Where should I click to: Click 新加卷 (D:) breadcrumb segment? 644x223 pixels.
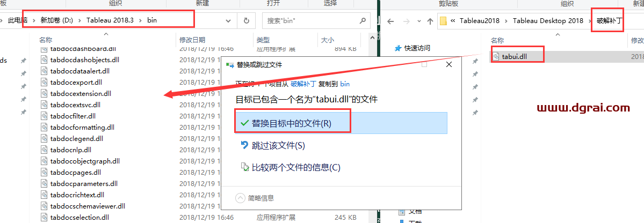[56, 20]
